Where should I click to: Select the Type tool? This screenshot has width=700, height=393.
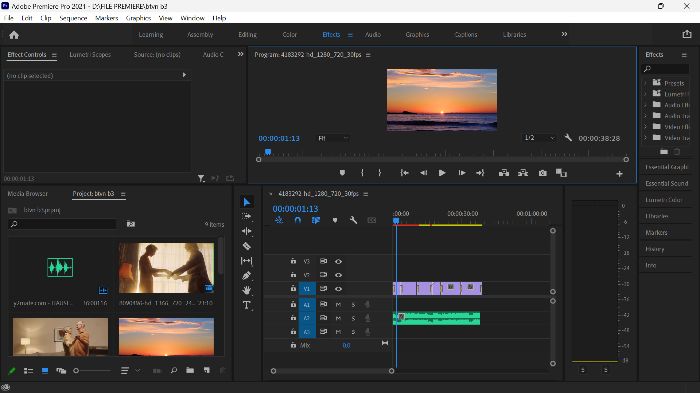[246, 305]
